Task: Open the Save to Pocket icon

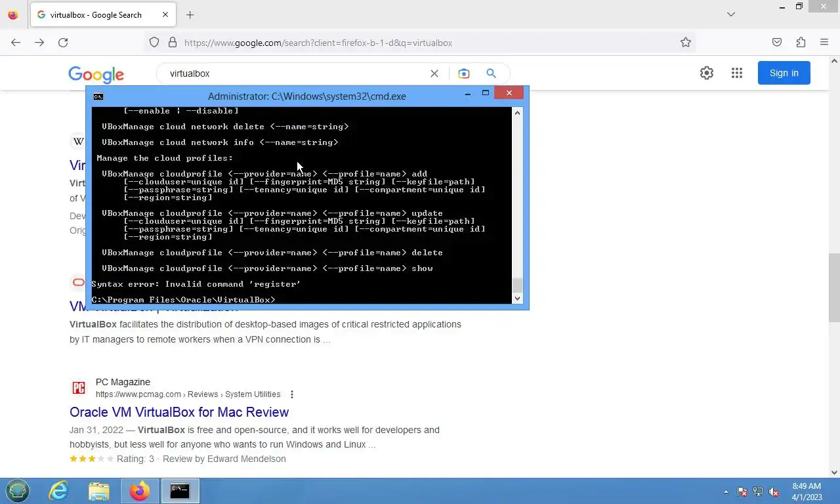Action: [x=777, y=43]
